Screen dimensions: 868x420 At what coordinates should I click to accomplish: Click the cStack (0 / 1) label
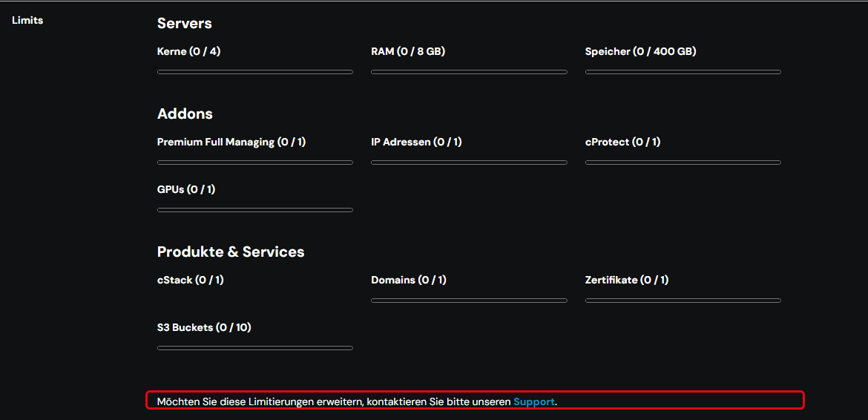pyautogui.click(x=191, y=280)
